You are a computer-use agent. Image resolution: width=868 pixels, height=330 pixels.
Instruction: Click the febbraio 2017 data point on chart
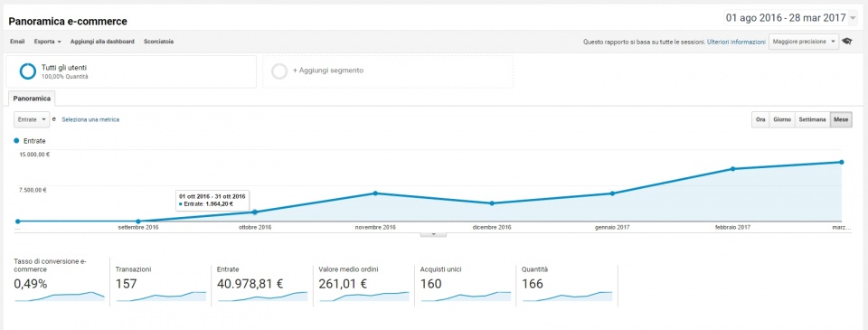(x=732, y=169)
